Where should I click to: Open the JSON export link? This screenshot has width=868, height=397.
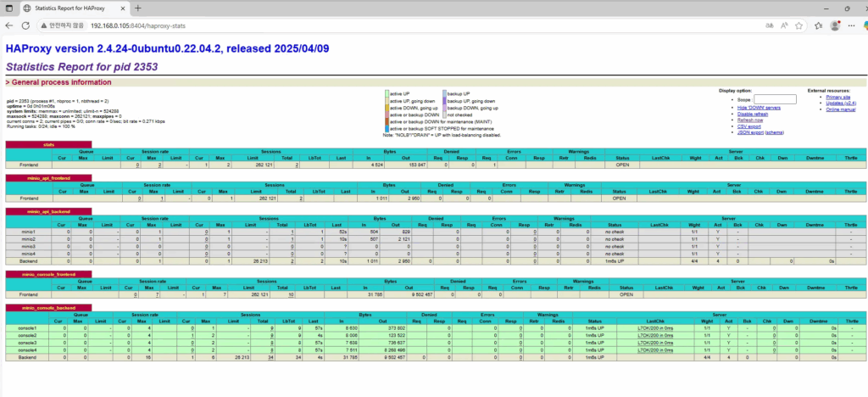pos(751,132)
